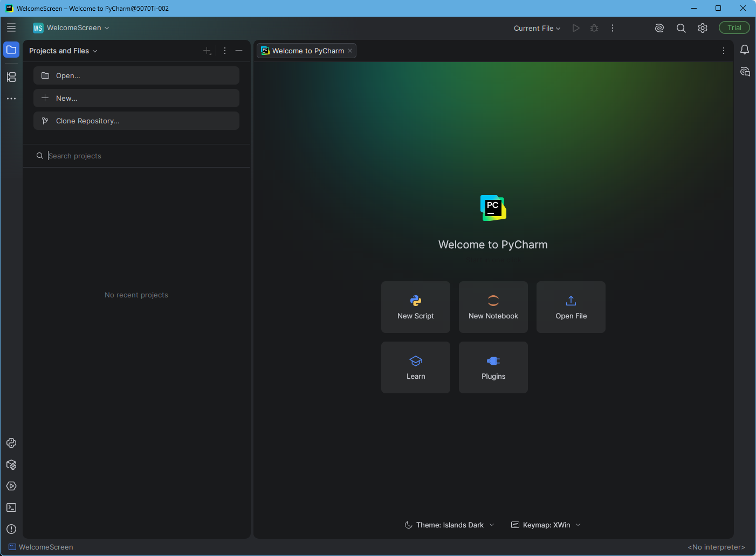Open the Terminal tool window
Image resolution: width=756 pixels, height=556 pixels.
(x=11, y=508)
